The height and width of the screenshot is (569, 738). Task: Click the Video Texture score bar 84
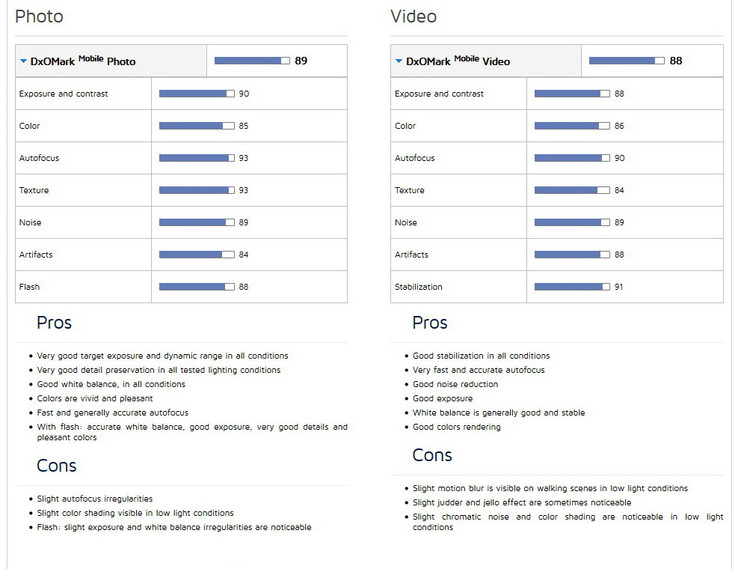[572, 190]
